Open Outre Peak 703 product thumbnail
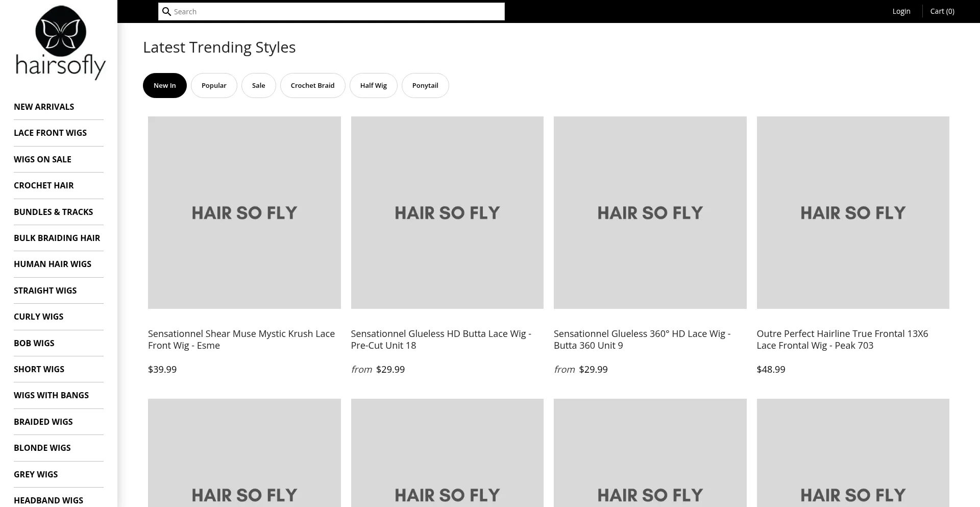 point(853,212)
